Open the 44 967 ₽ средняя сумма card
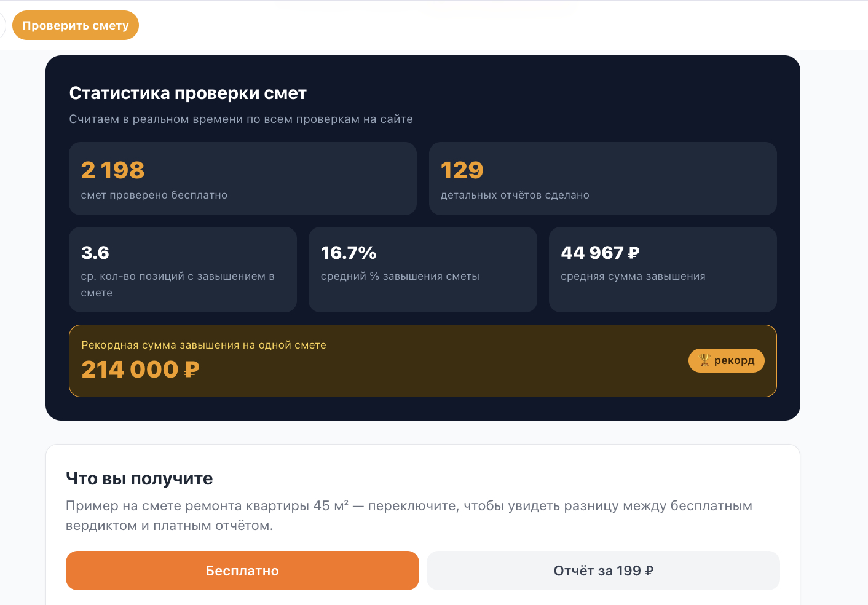This screenshot has width=868, height=605. pos(663,269)
